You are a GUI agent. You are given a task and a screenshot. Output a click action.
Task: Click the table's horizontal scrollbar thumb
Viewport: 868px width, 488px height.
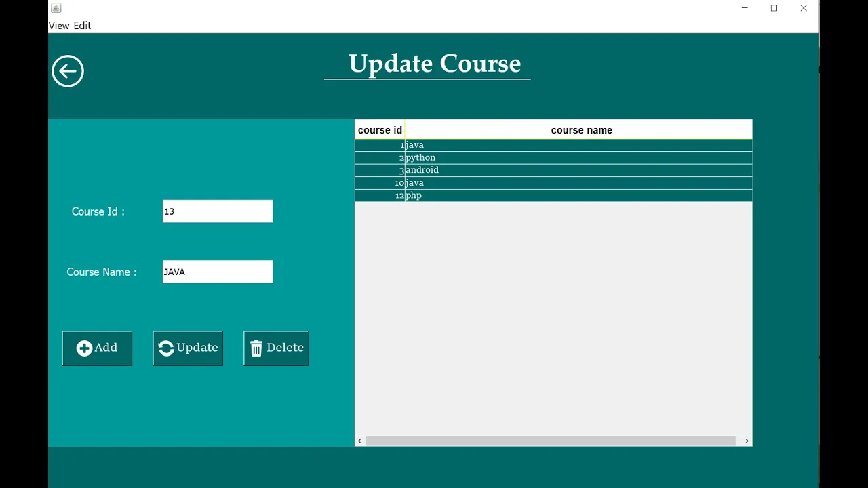(x=551, y=441)
